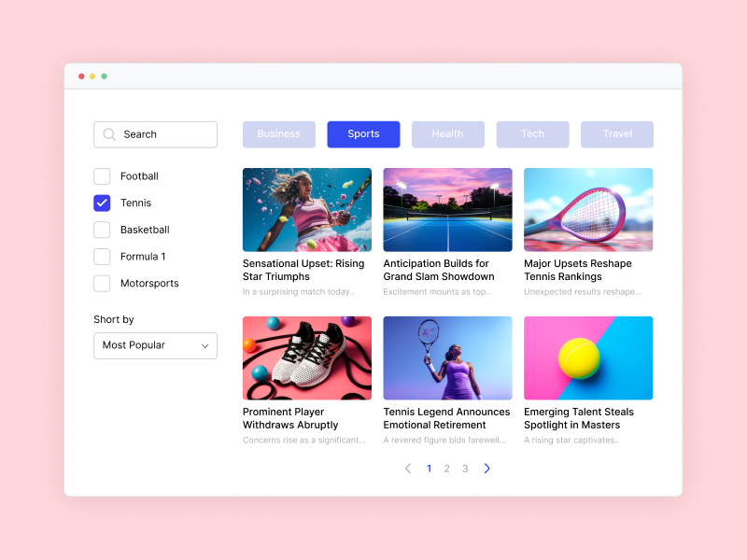
Task: Tick the Basketball checkbox
Action: (102, 230)
